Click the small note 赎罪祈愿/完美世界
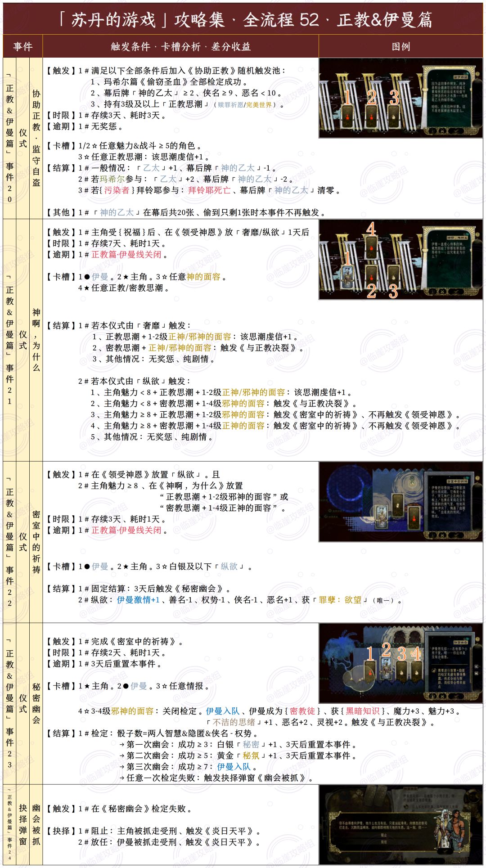 pyautogui.click(x=245, y=105)
